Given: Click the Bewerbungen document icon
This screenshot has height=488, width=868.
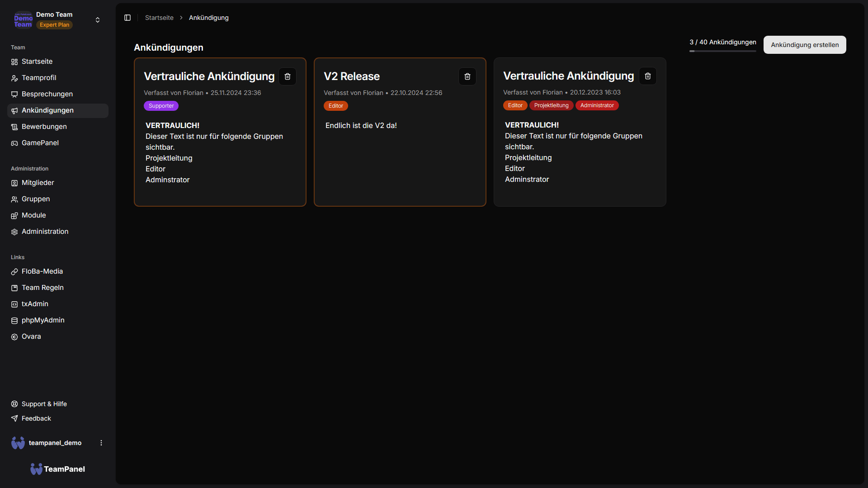Looking at the screenshot, I should click(x=14, y=127).
